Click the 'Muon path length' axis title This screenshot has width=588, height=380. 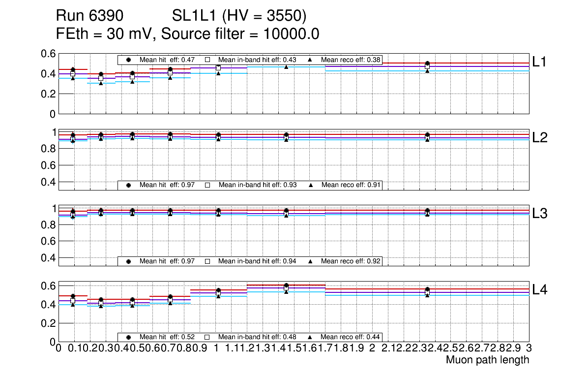point(487,360)
